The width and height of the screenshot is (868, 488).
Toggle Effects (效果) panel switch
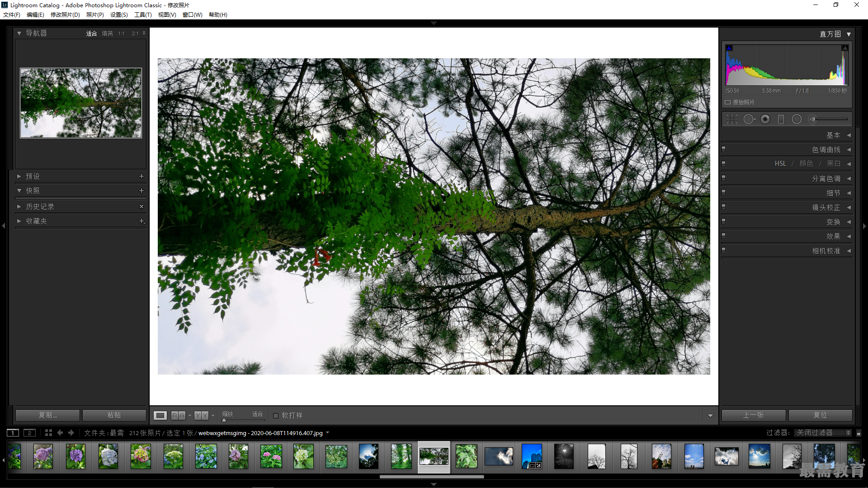724,236
